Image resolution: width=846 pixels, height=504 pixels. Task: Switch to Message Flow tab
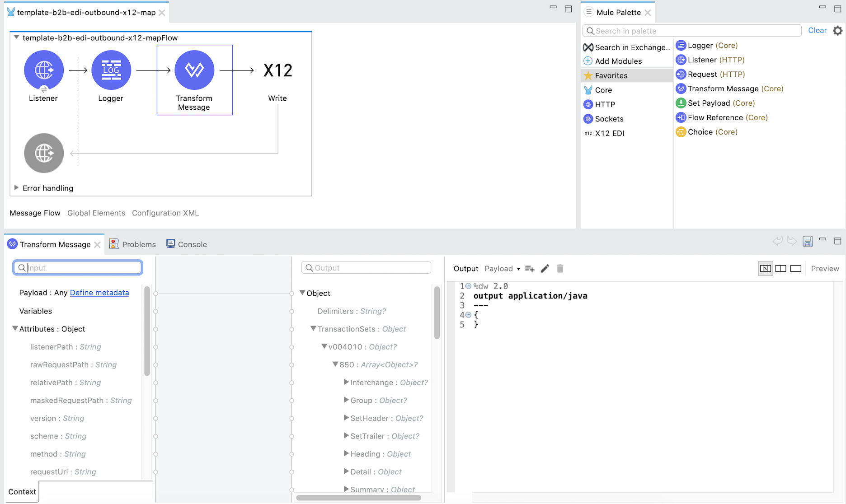point(35,213)
